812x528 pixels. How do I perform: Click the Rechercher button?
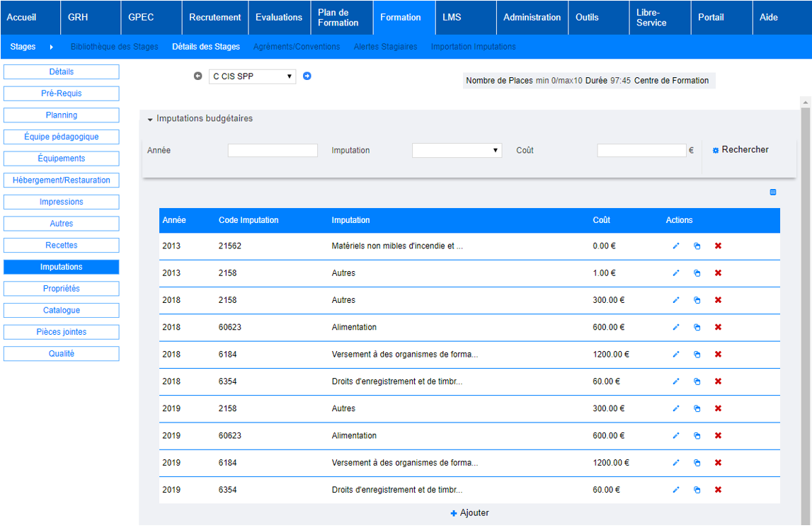click(740, 150)
